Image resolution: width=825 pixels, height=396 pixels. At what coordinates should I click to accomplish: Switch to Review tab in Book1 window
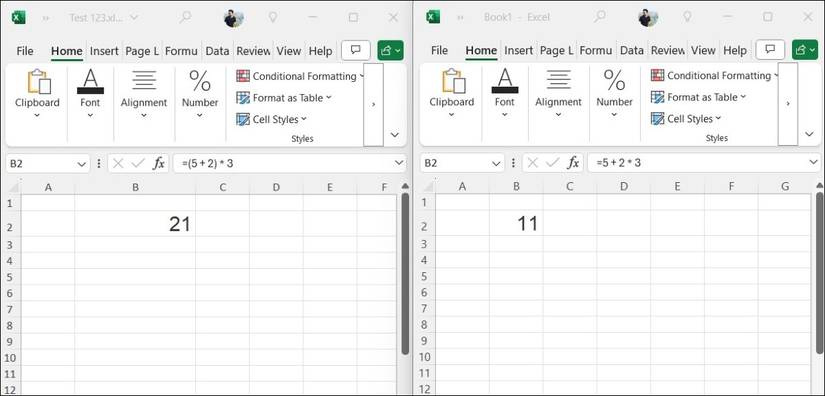(x=668, y=51)
